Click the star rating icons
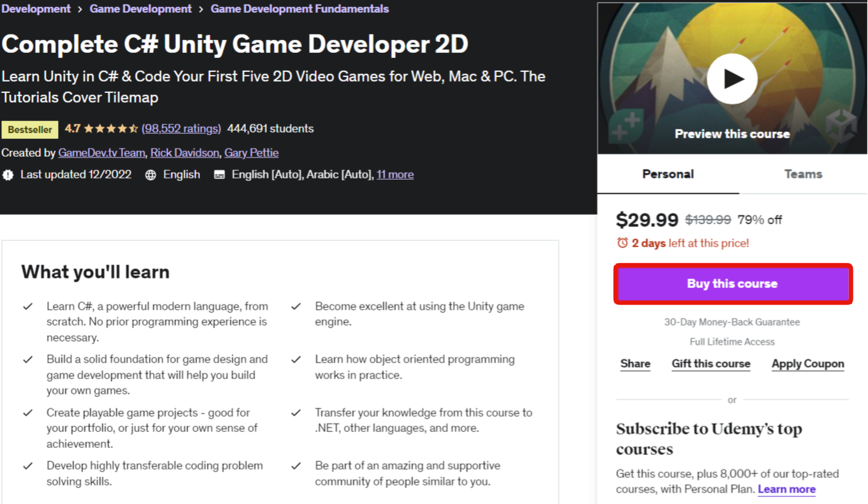The height and width of the screenshot is (504, 868). (x=111, y=129)
